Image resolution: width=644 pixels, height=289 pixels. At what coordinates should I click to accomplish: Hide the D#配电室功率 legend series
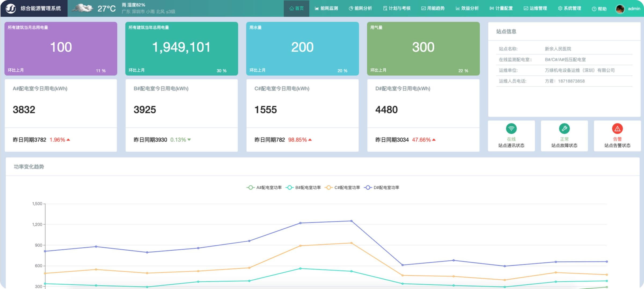382,188
